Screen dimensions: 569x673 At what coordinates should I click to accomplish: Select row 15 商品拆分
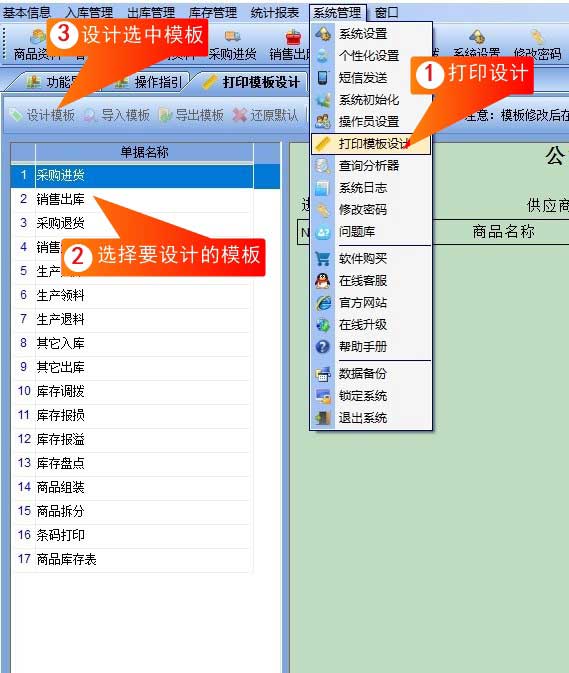coord(132,512)
